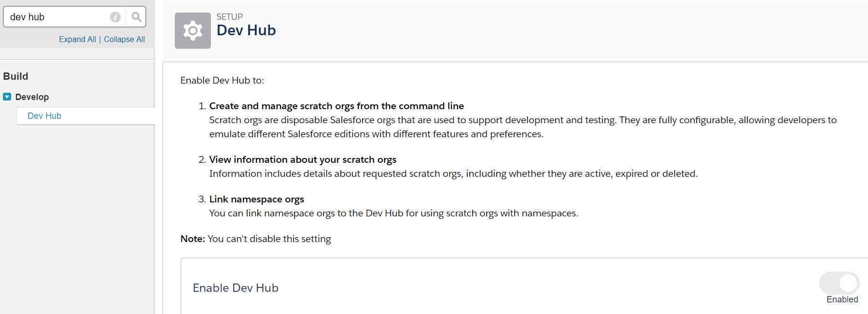Screen dimensions: 868x314
Task: Click the info icon in search box
Action: [x=115, y=17]
